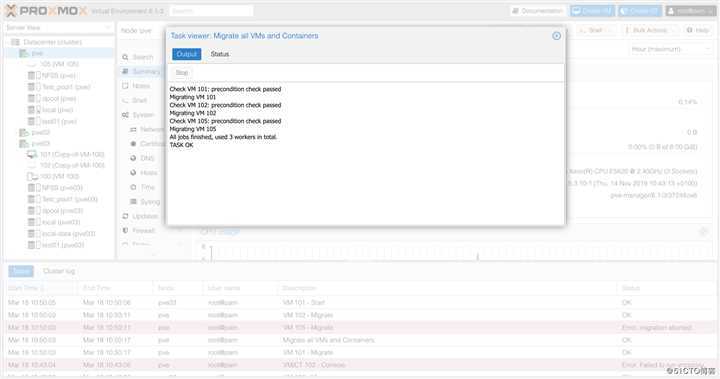Switch to Status tab in Task viewer
The image size is (720, 379).
click(219, 54)
